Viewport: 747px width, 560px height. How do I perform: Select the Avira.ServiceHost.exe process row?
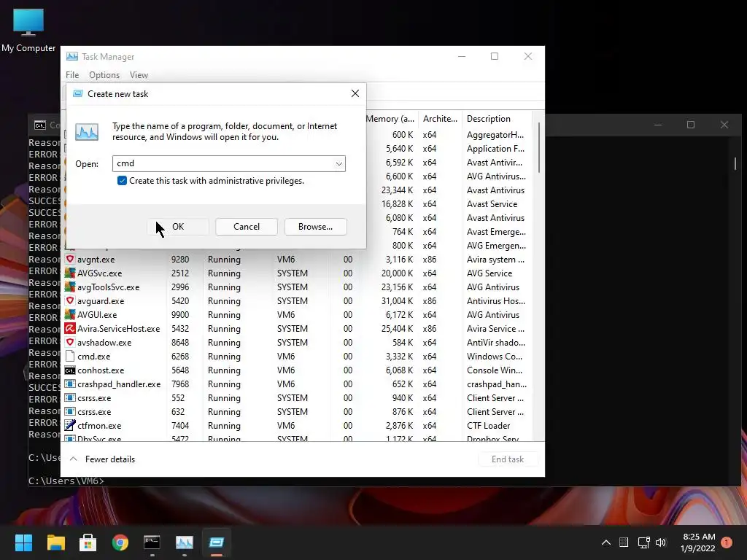[298, 329]
